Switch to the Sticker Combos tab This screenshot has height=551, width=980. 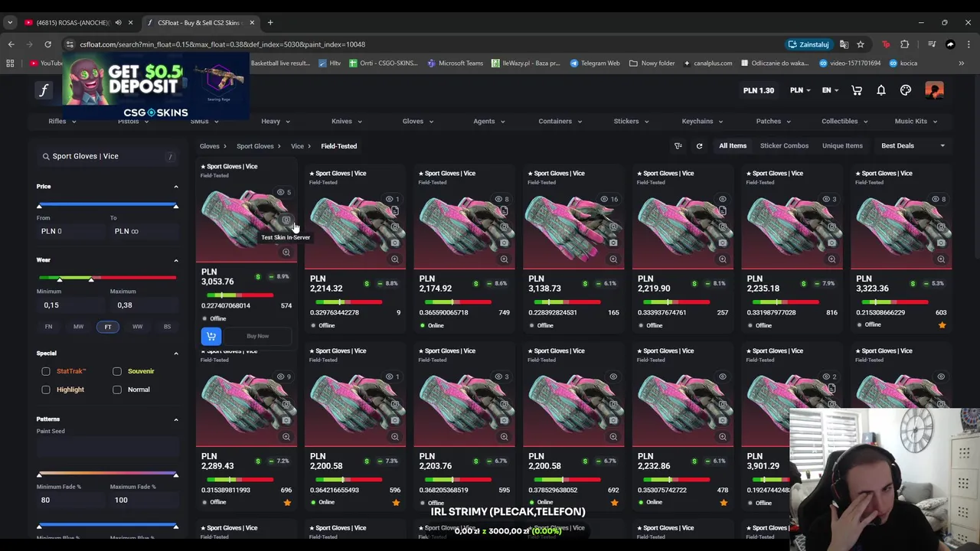pyautogui.click(x=784, y=145)
